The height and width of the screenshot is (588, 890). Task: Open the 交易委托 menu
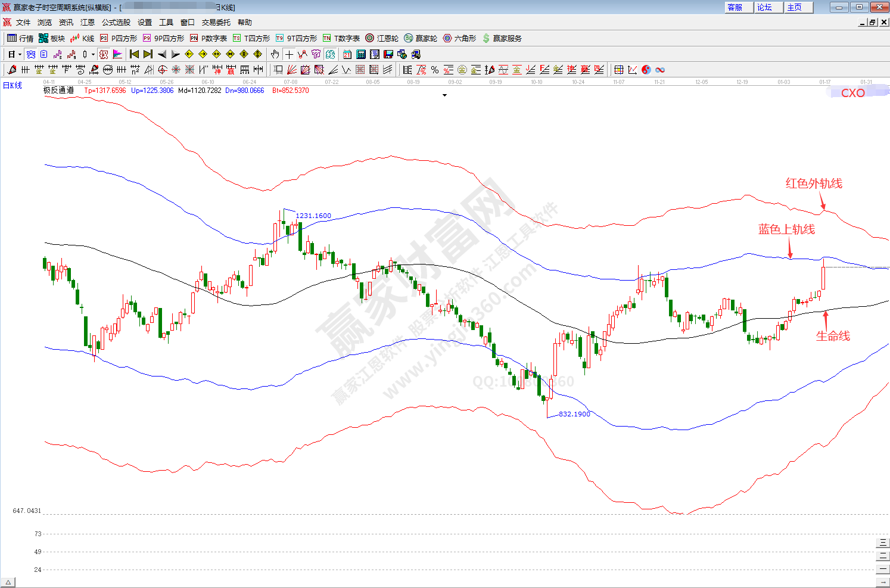click(x=216, y=22)
